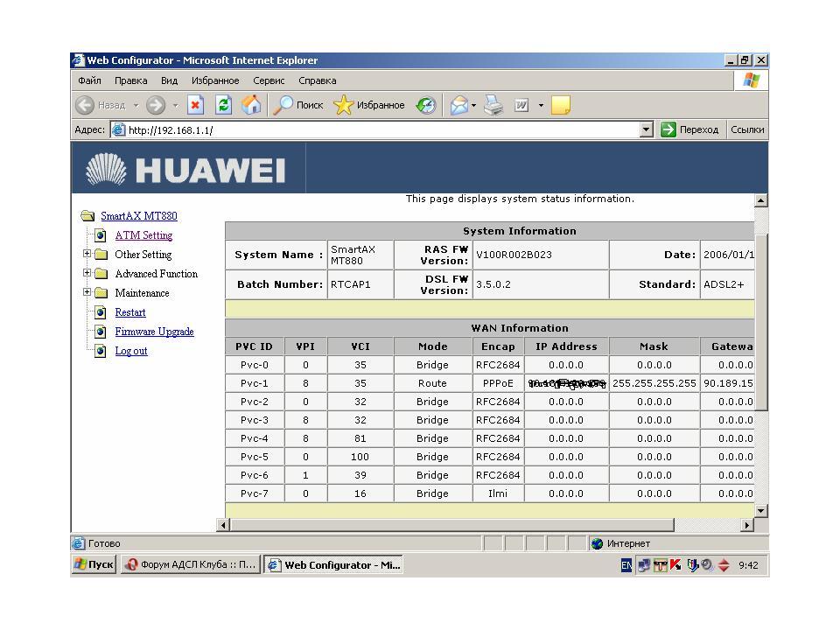The image size is (840, 630).
Task: Stop page loading with red X icon
Action: (195, 105)
